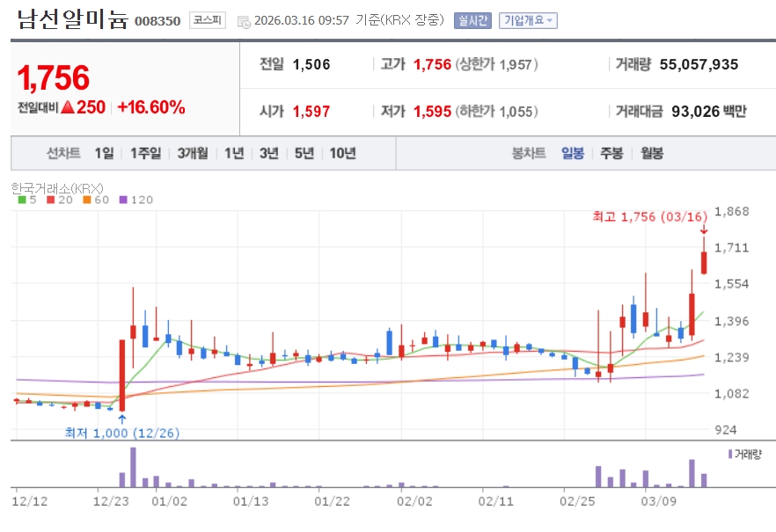Open the 기업개요 dropdown
Image resolution: width=776 pixels, height=532 pixels.
(528, 20)
